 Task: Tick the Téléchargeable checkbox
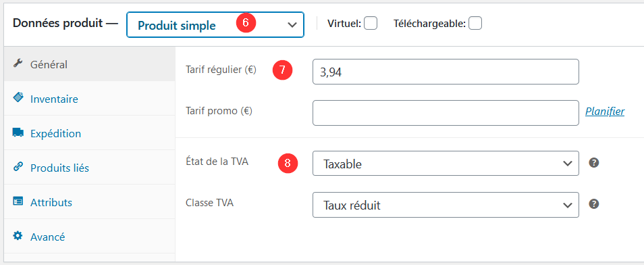coord(475,24)
